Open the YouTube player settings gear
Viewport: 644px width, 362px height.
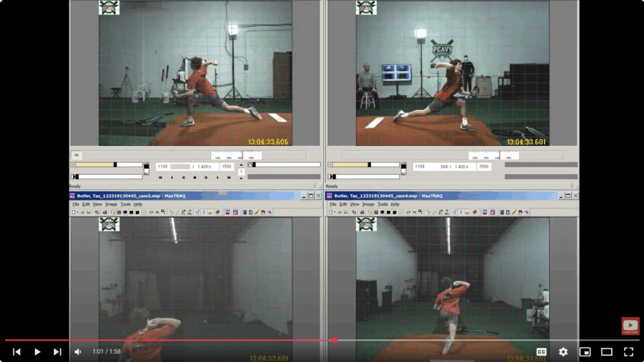point(563,352)
